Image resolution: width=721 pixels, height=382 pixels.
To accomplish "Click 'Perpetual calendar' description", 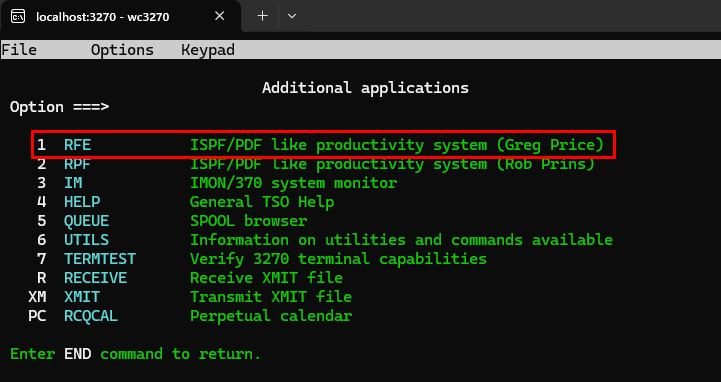I will 271,316.
